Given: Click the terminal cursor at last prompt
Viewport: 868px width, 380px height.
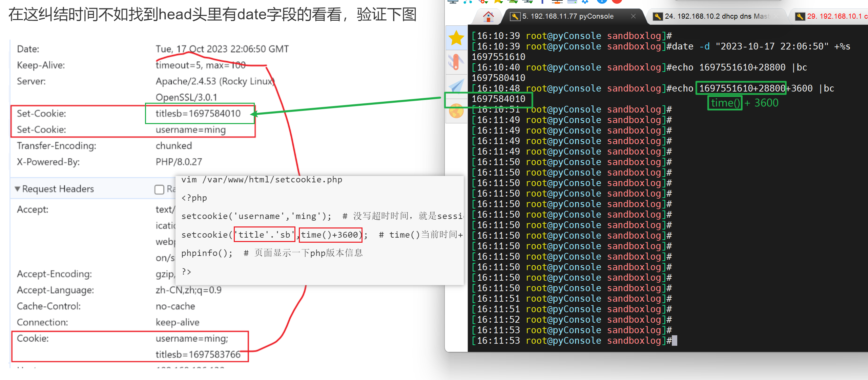Looking at the screenshot, I should pyautogui.click(x=674, y=340).
